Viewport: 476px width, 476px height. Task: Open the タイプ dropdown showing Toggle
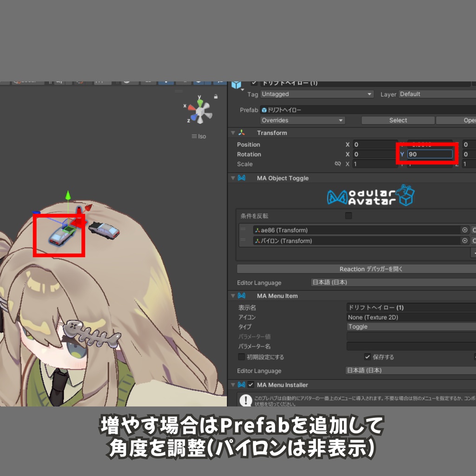(411, 327)
